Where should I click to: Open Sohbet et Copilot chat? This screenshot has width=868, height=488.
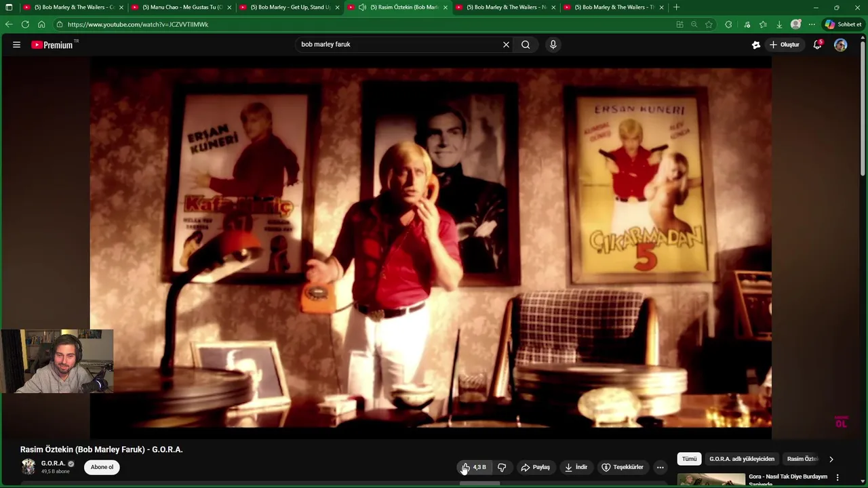click(844, 24)
